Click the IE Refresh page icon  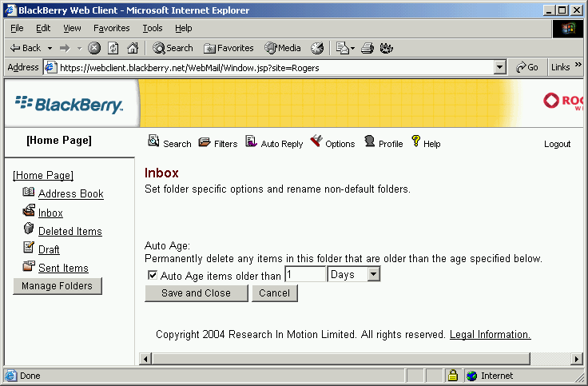[113, 48]
